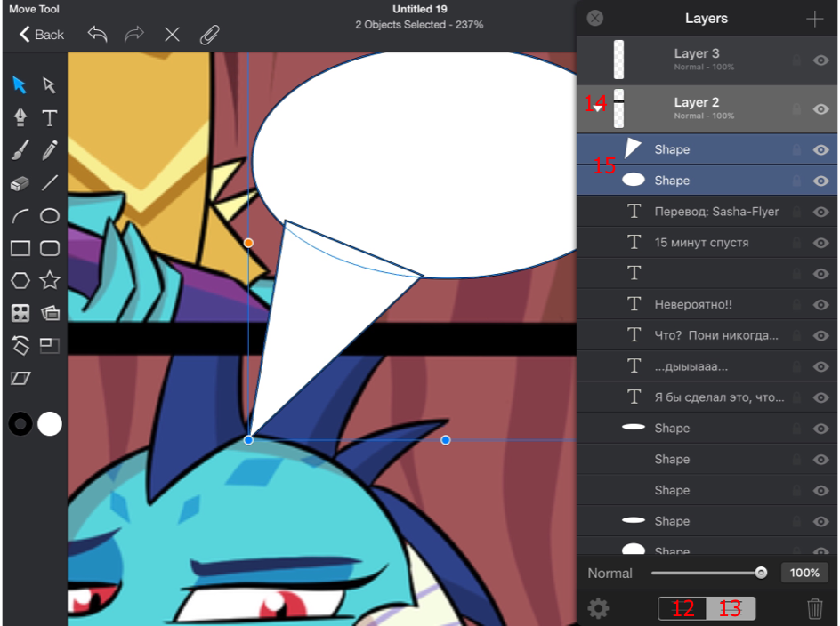The image size is (840, 626).
Task: Hide the 'Невероятно!!' text object
Action: point(820,305)
